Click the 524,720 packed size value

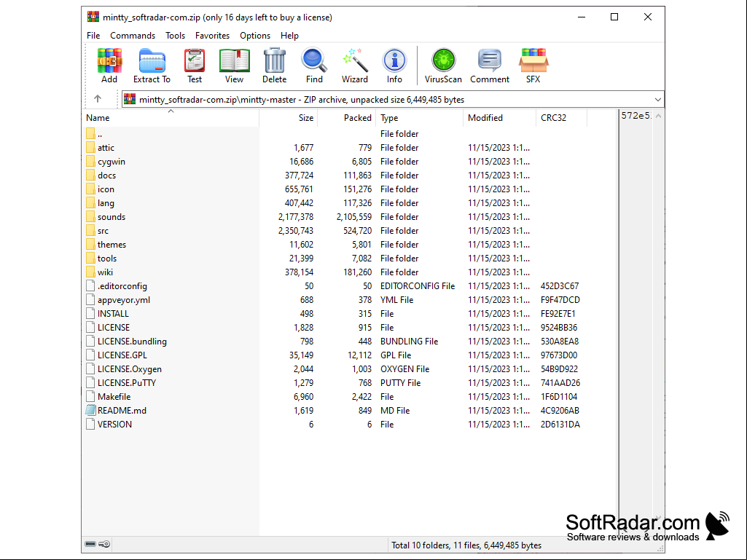pos(357,230)
